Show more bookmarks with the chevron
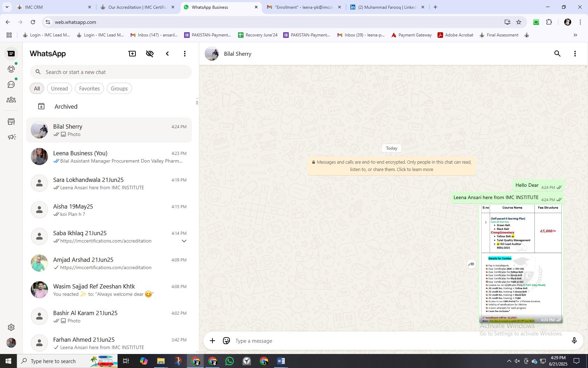588x368 pixels. tap(575, 35)
